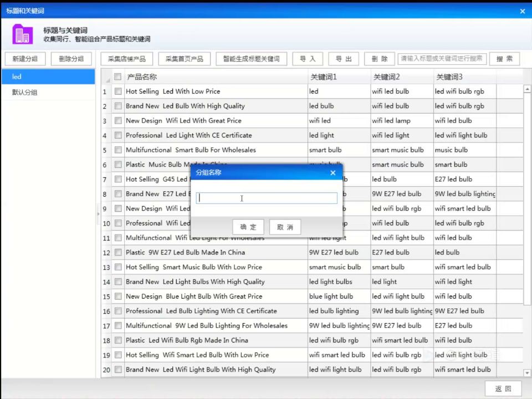Click the 关键词3 column header
Viewport: 532px width, 399px height.
(465, 76)
